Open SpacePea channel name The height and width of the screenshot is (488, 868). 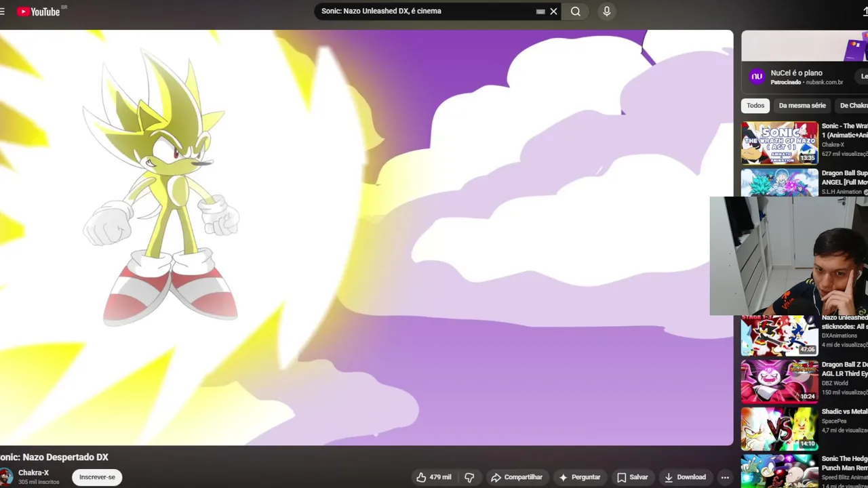click(834, 421)
